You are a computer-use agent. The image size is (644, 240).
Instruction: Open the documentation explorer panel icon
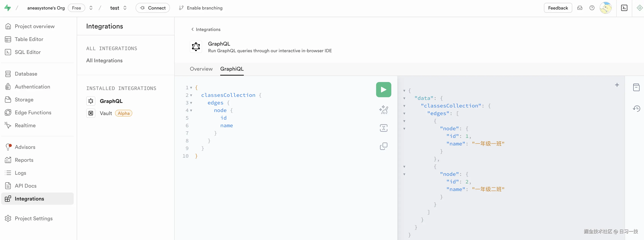636,87
